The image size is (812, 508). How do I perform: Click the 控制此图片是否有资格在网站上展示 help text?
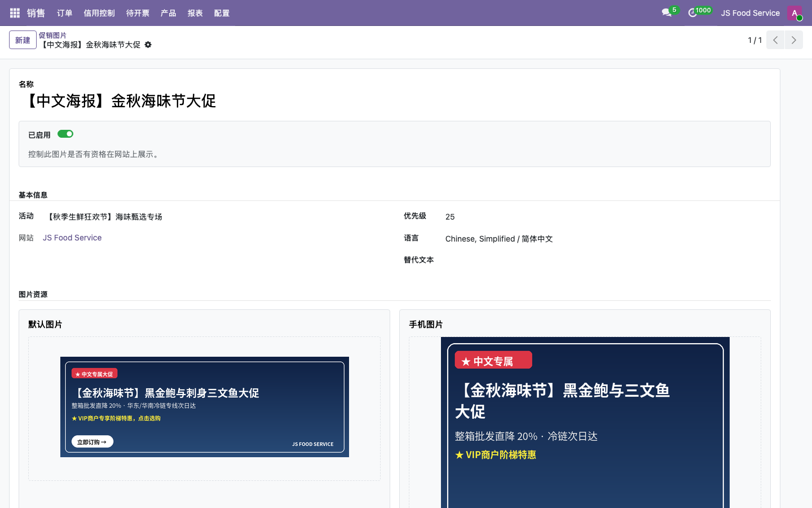click(95, 154)
